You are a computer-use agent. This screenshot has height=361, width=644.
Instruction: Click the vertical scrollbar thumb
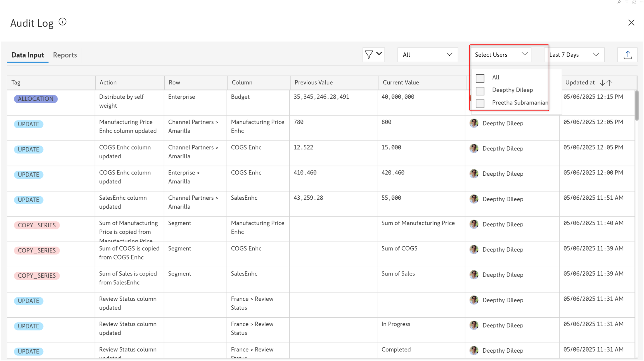(637, 106)
